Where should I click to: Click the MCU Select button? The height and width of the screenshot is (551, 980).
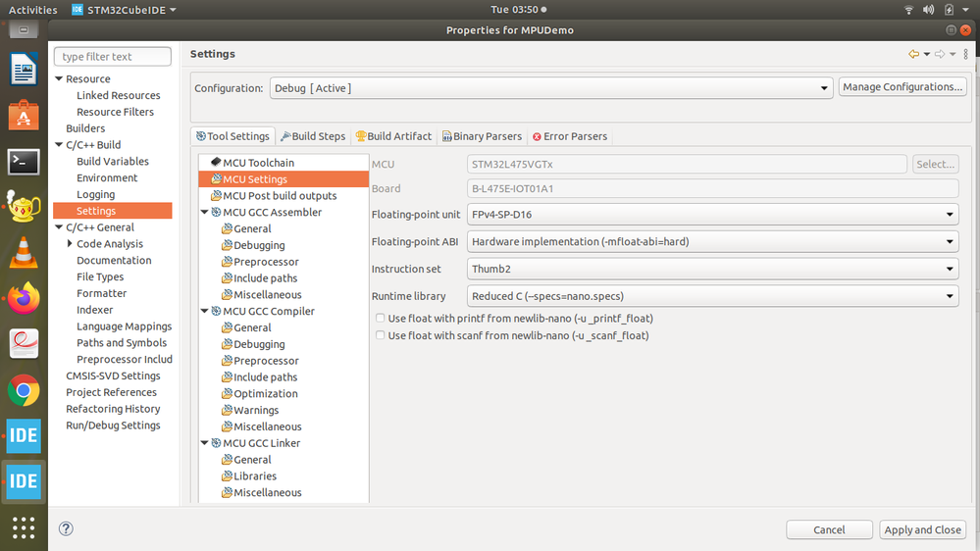[x=936, y=165]
